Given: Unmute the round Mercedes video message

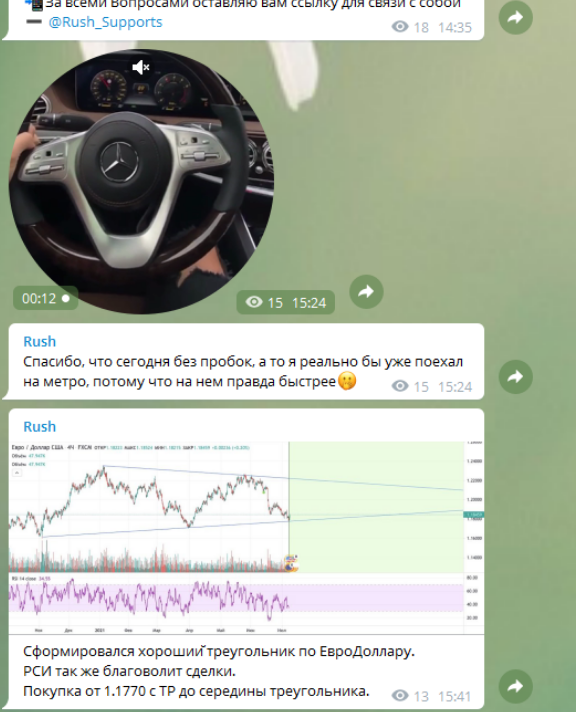Looking at the screenshot, I should point(140,68).
